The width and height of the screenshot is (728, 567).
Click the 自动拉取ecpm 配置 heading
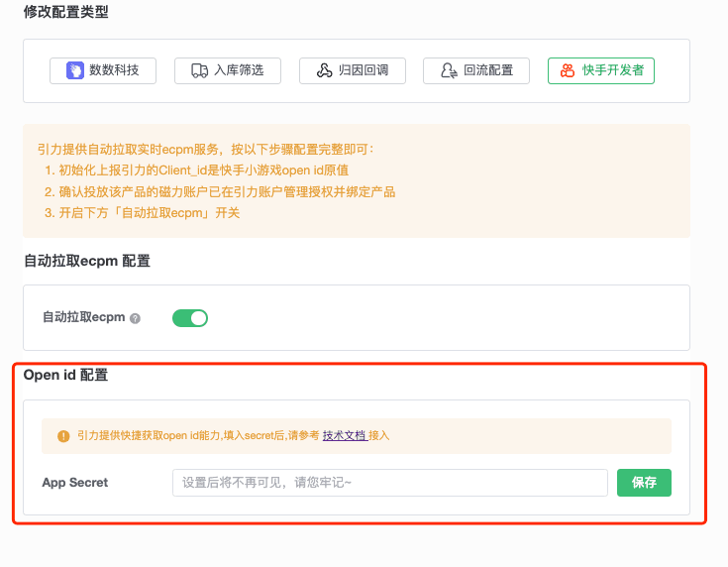87,261
